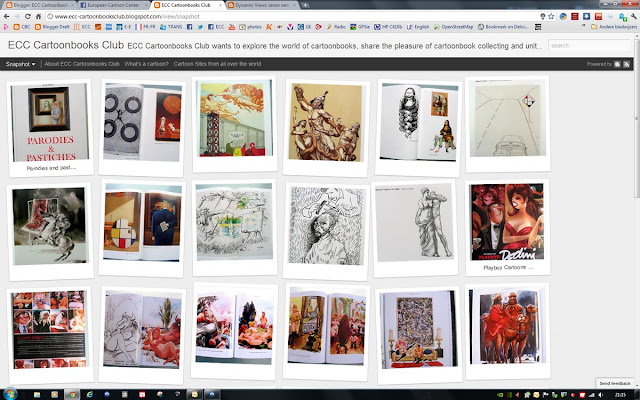
Task: Open the Mondrian painting book spread thumbnail
Action: [142, 227]
